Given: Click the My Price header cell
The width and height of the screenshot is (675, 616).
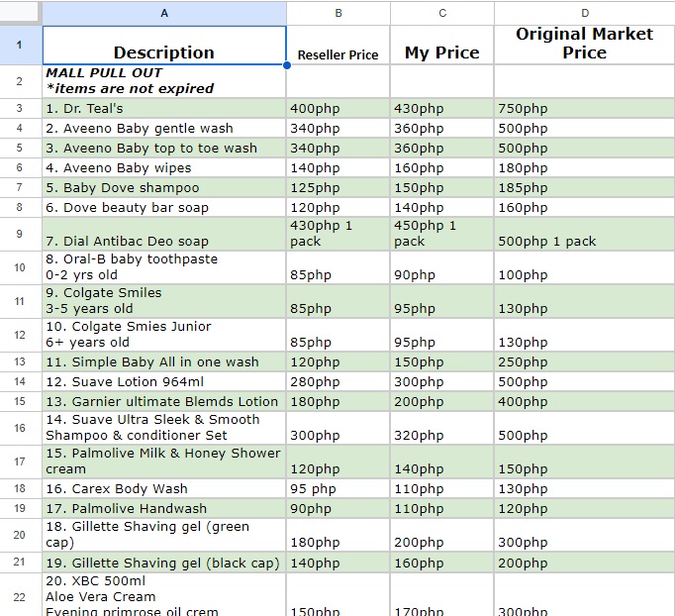Looking at the screenshot, I should [442, 46].
